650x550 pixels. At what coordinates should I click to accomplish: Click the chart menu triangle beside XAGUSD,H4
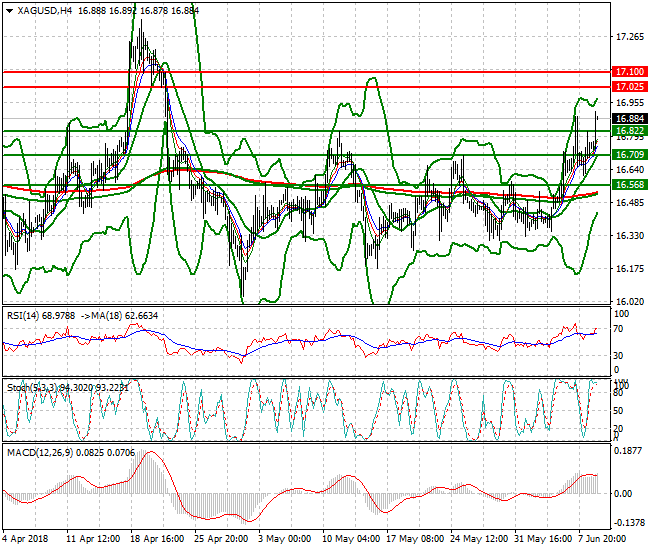click(x=9, y=11)
